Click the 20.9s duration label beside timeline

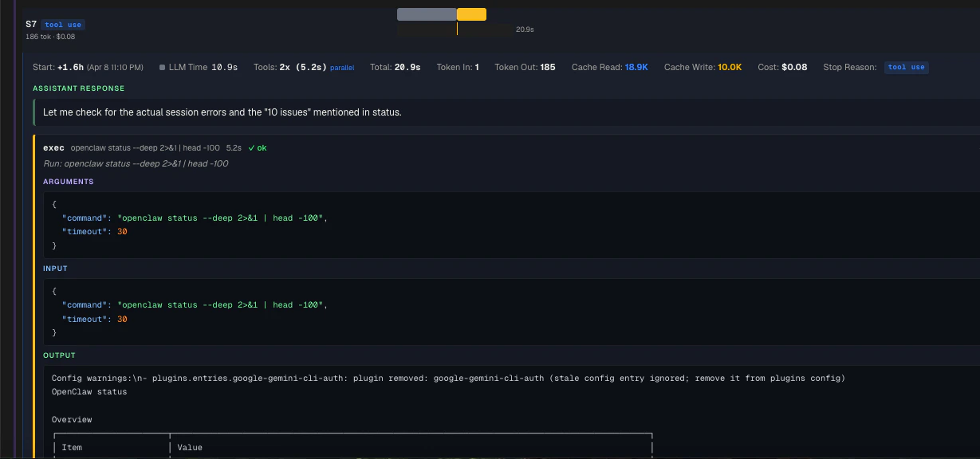(525, 29)
